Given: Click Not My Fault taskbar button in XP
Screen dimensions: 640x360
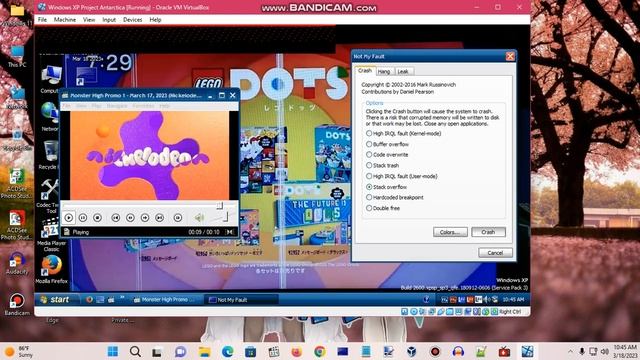Looking at the screenshot, I should tap(242, 300).
